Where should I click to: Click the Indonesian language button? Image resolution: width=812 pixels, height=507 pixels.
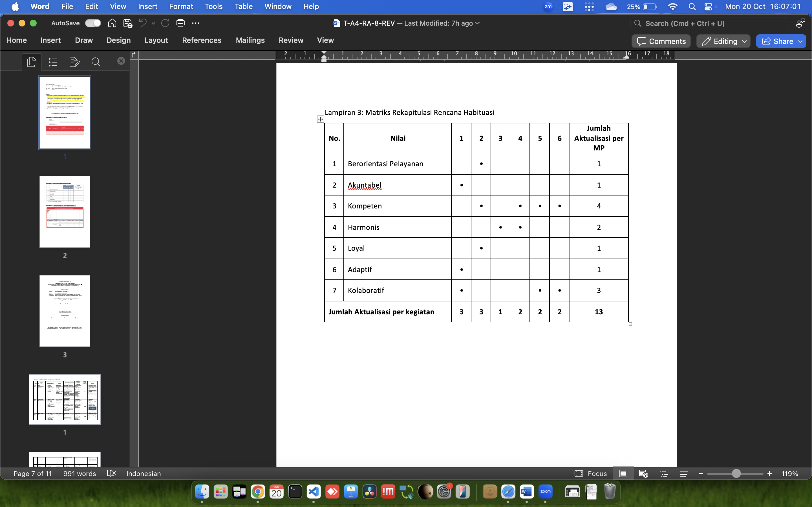tap(144, 473)
